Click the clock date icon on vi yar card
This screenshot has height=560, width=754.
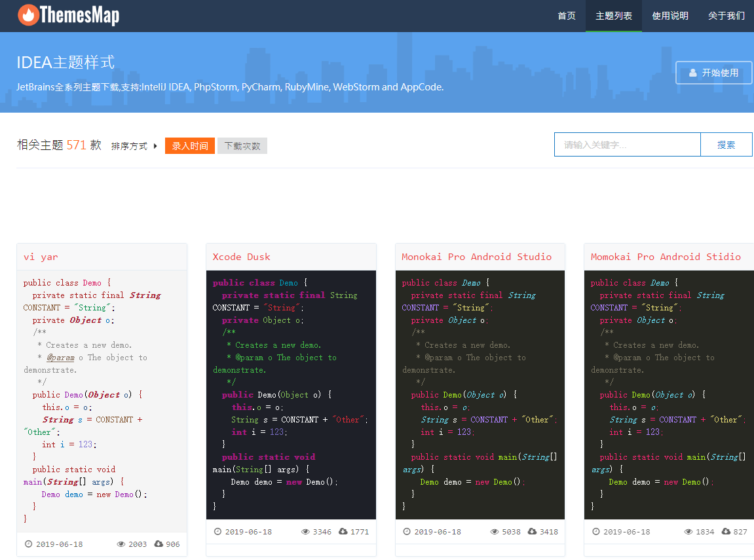(27, 544)
